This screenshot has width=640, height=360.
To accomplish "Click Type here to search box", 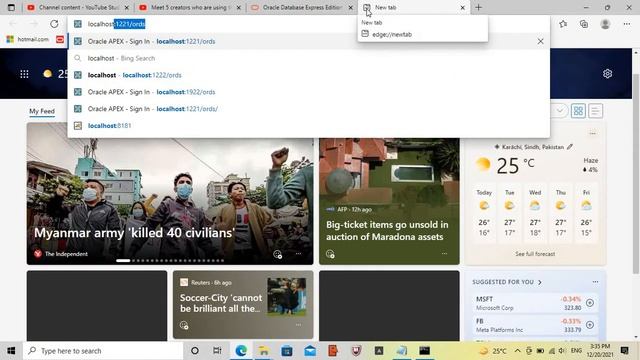I will [x=103, y=351].
